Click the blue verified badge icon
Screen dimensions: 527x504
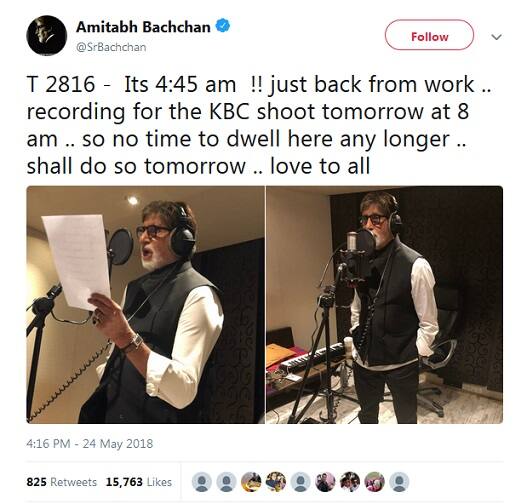coord(222,26)
